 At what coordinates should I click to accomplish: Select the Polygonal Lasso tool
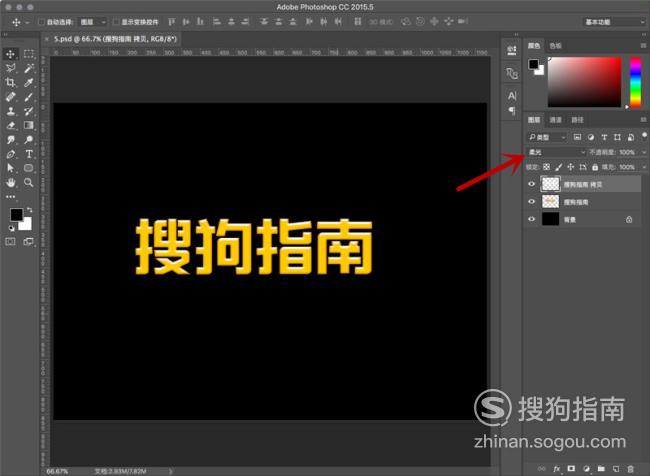[x=10, y=68]
